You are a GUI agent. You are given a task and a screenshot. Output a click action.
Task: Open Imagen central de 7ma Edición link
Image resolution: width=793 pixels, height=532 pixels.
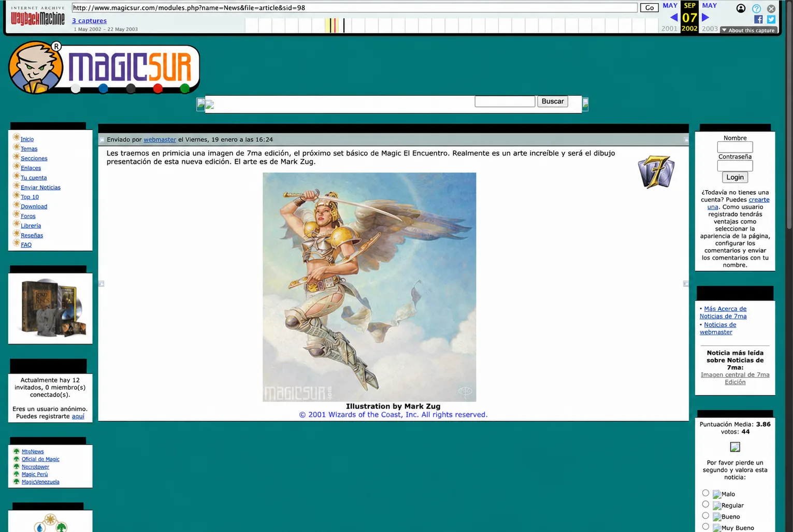735,378
